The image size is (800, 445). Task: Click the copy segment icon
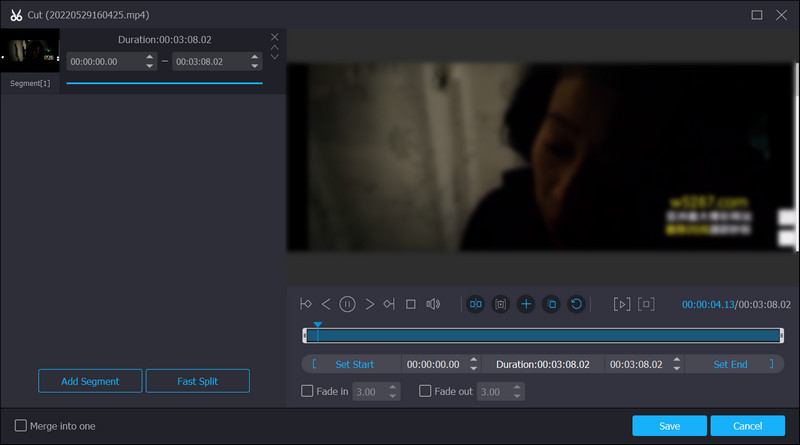(x=551, y=304)
